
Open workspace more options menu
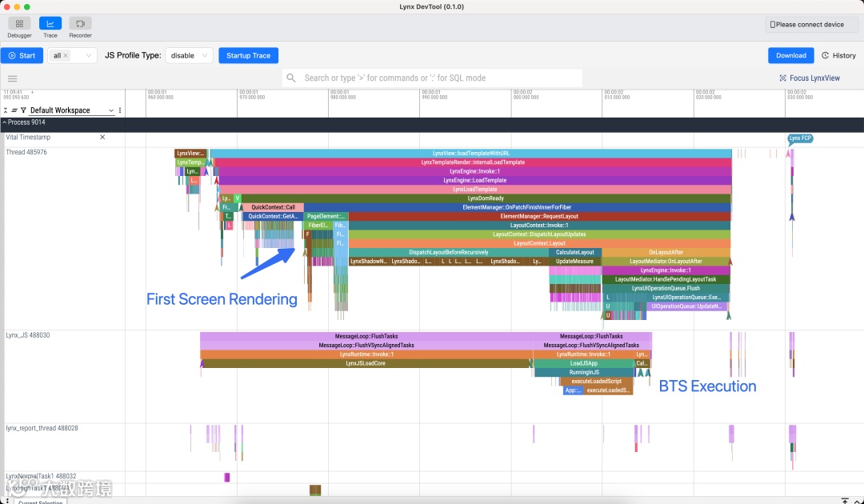(x=120, y=110)
